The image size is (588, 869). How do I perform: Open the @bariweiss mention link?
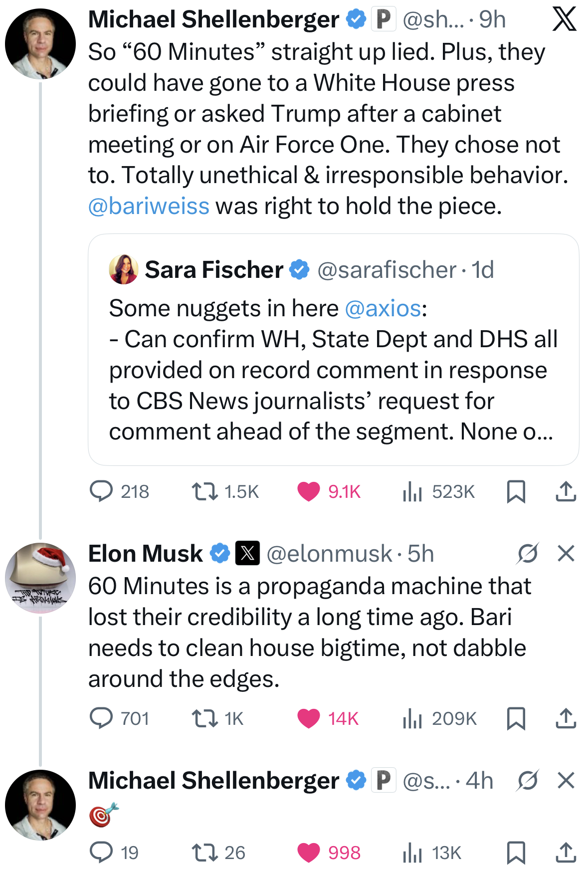coord(149,206)
